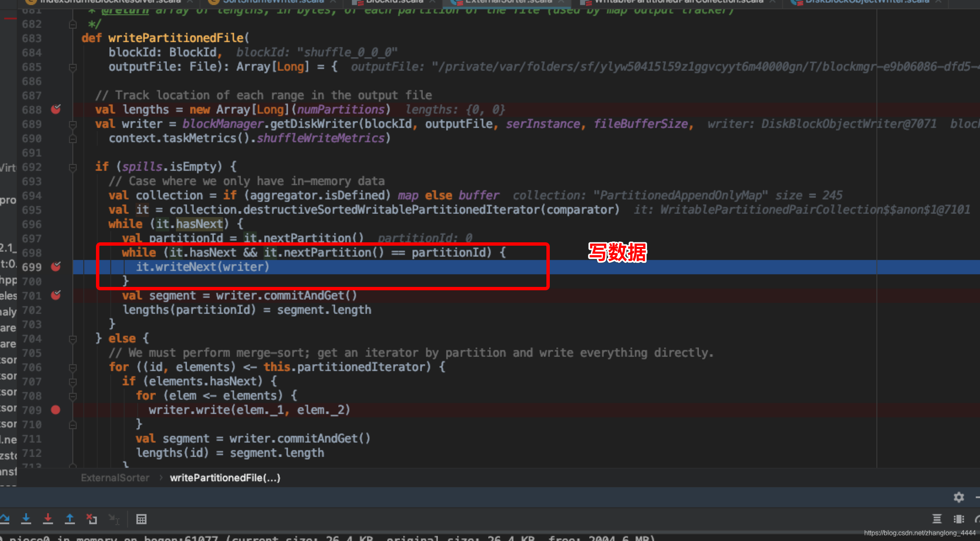The width and height of the screenshot is (980, 541).
Task: Click on code line 702 lengths(partitionId)
Action: tap(247, 310)
